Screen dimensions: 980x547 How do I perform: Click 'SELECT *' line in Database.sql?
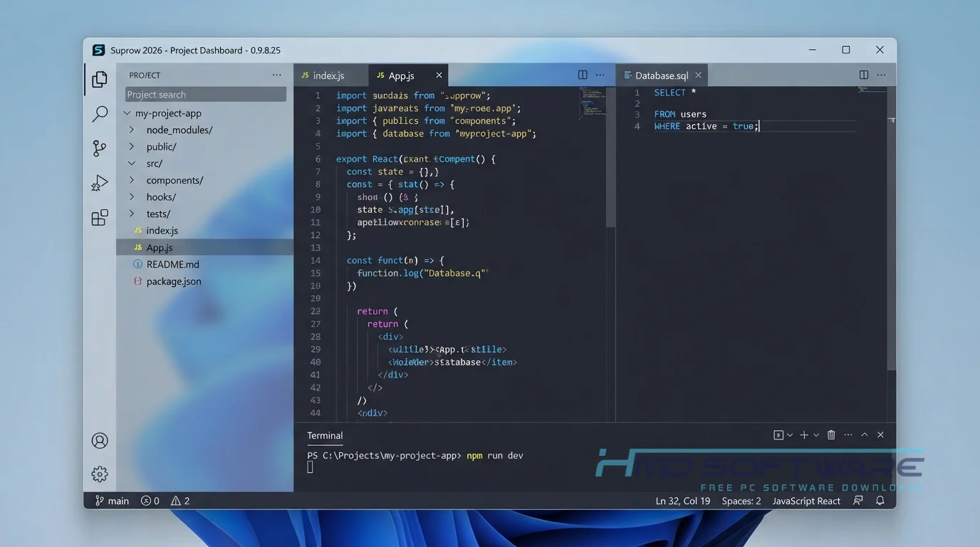click(x=675, y=93)
